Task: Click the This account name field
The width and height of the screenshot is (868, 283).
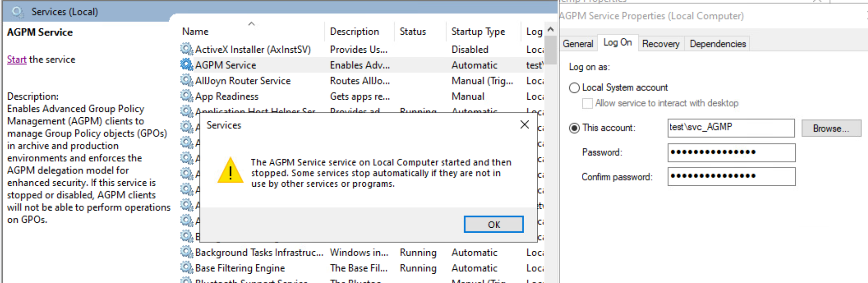Action: (x=731, y=128)
